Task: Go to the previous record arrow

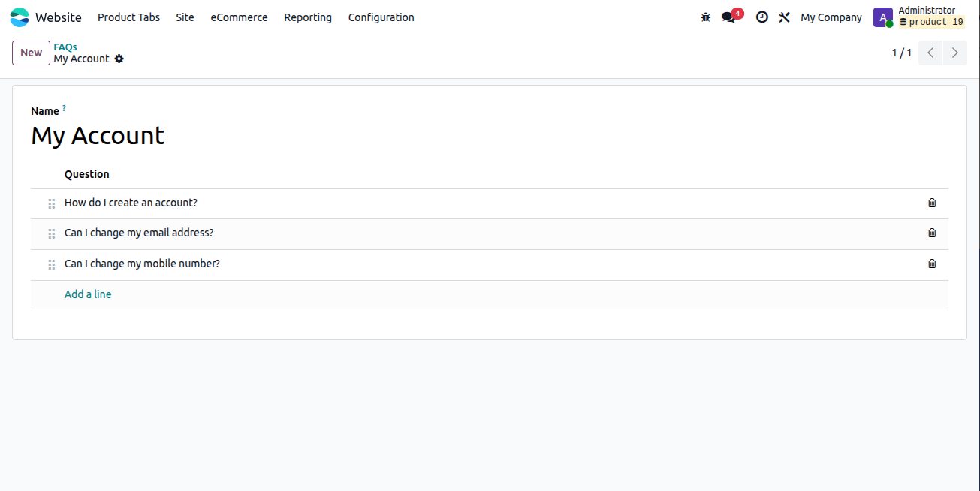Action: click(930, 53)
